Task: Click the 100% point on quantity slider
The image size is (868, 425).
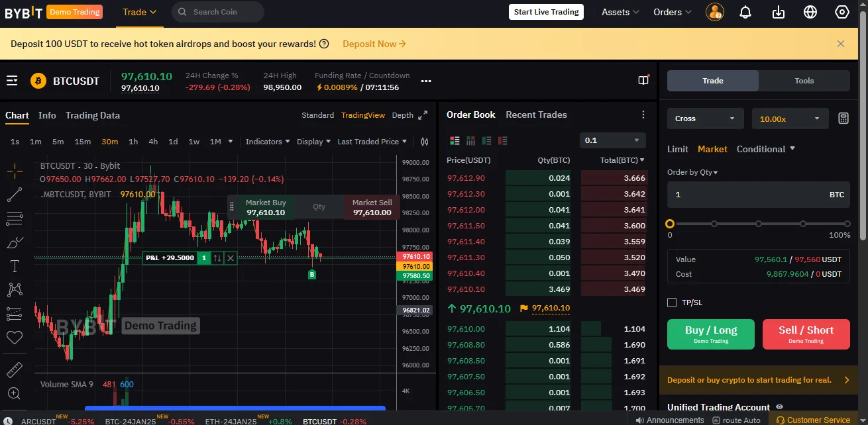Action: point(847,224)
